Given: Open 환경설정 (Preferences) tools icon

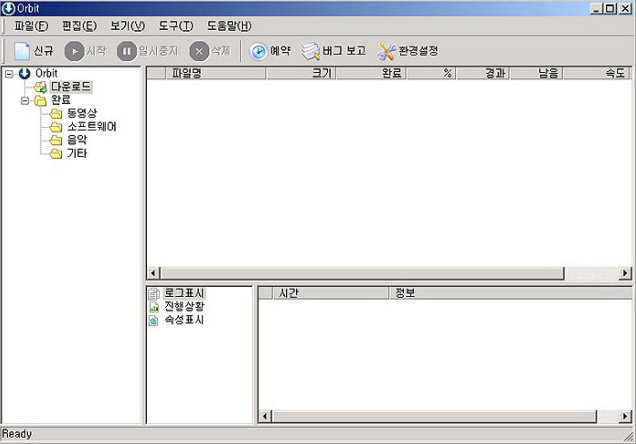Looking at the screenshot, I should click(387, 51).
